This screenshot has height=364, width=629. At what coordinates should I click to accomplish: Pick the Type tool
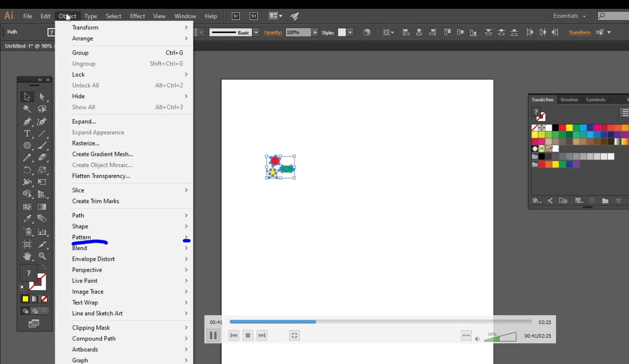pyautogui.click(x=27, y=134)
